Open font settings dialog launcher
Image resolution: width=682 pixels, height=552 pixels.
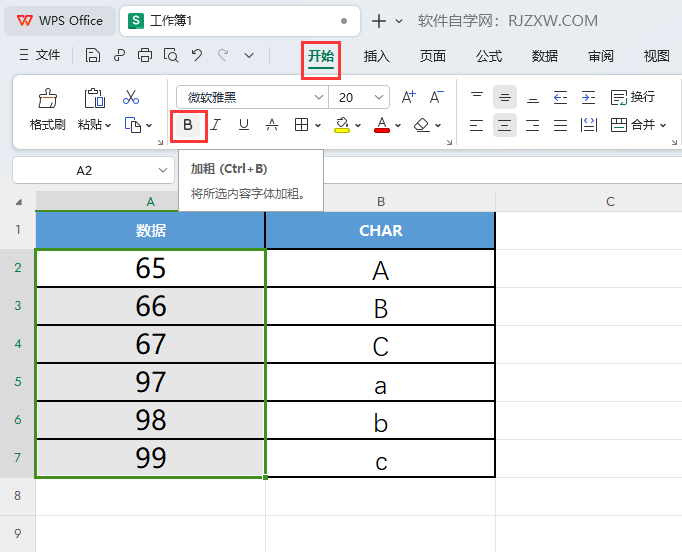(x=449, y=142)
